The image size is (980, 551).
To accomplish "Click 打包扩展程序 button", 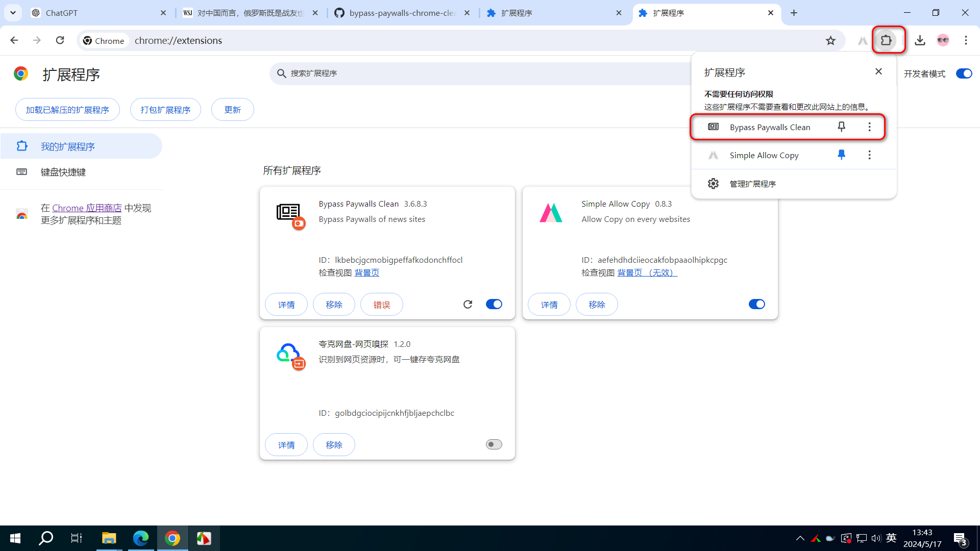I will coord(165,110).
